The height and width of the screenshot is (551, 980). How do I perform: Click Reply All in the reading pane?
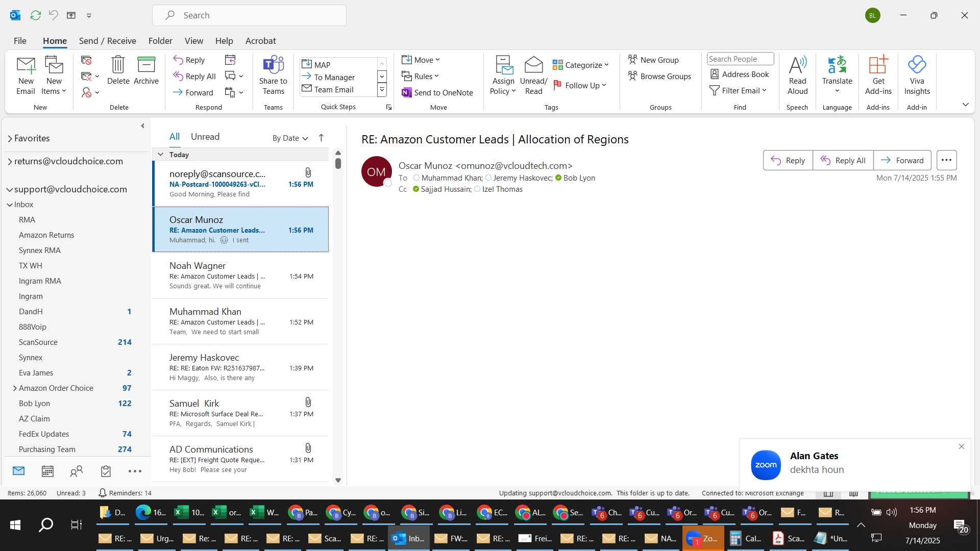[843, 160]
